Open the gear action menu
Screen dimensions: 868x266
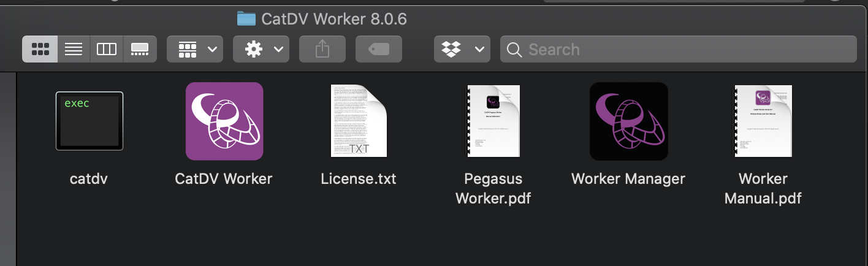261,49
